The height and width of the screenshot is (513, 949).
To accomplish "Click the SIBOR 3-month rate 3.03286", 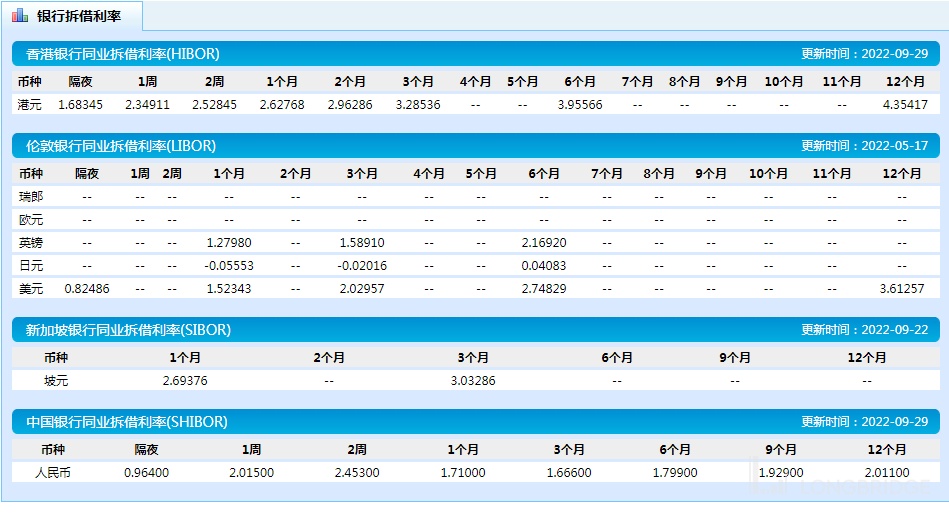I will coord(472,380).
